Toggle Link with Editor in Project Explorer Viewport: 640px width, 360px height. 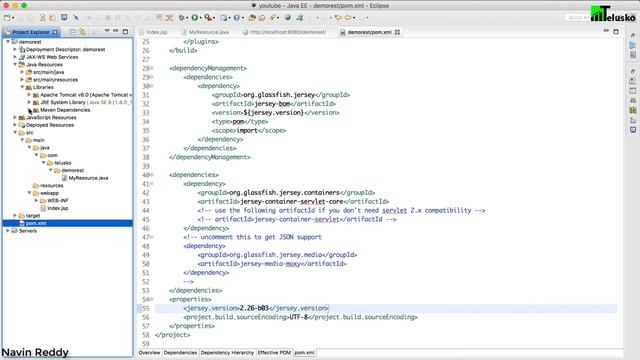pyautogui.click(x=82, y=32)
